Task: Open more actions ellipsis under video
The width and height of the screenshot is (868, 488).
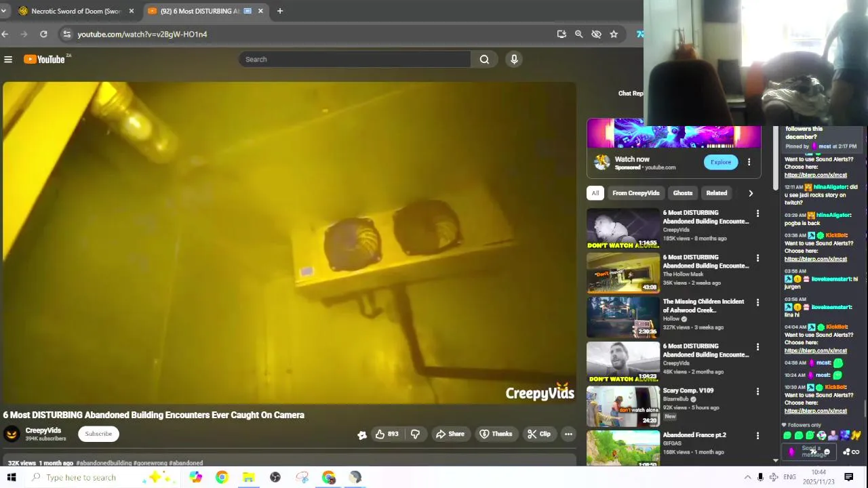Action: point(568,434)
